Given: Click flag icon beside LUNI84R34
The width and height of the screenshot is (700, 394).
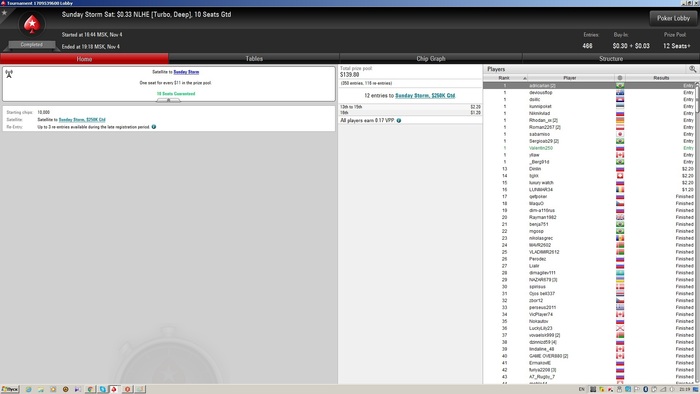Looking at the screenshot, I should (x=620, y=190).
